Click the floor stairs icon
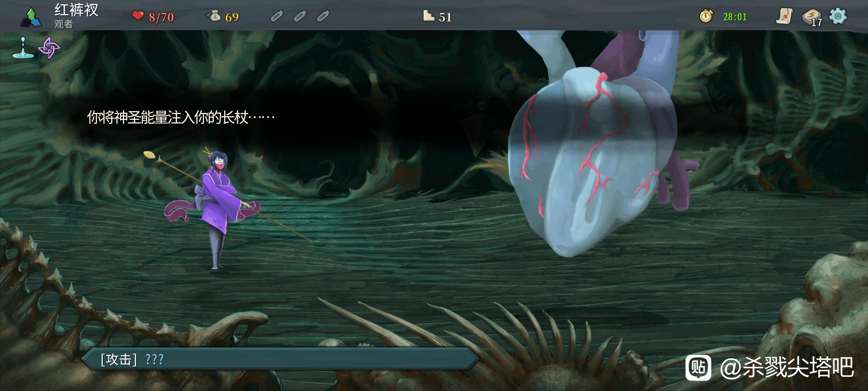Screen dimensions: 868x391 [x=429, y=16]
